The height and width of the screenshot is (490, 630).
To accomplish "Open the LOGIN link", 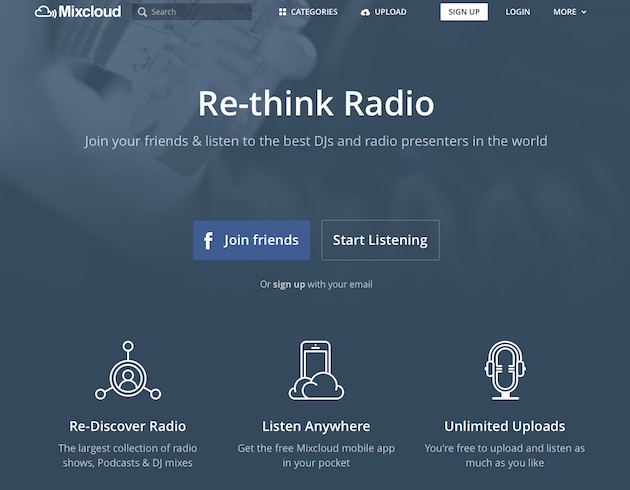I will tap(518, 12).
